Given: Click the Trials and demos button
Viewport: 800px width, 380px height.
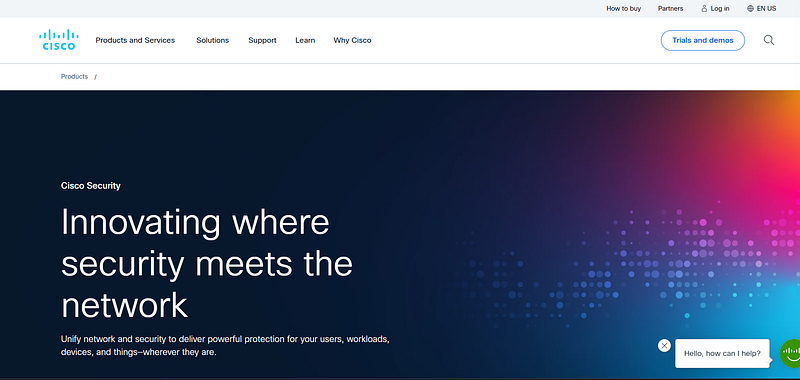Looking at the screenshot, I should (703, 40).
